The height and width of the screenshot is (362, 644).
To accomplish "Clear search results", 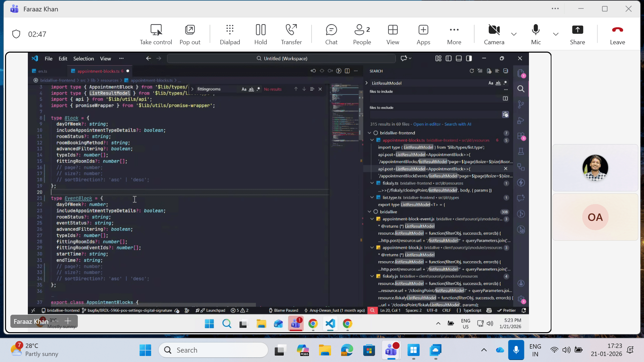I will tap(480, 71).
